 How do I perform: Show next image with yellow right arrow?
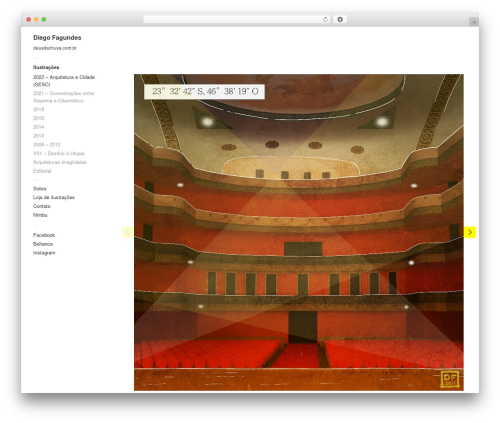point(470,232)
